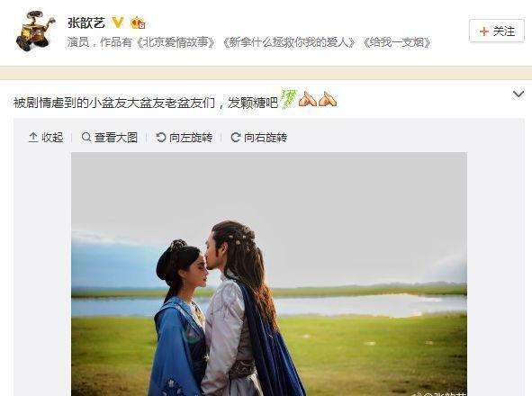Image resolution: width=532 pixels, height=396 pixels.
Task: Click the membership crown badge icon
Action: (x=138, y=23)
